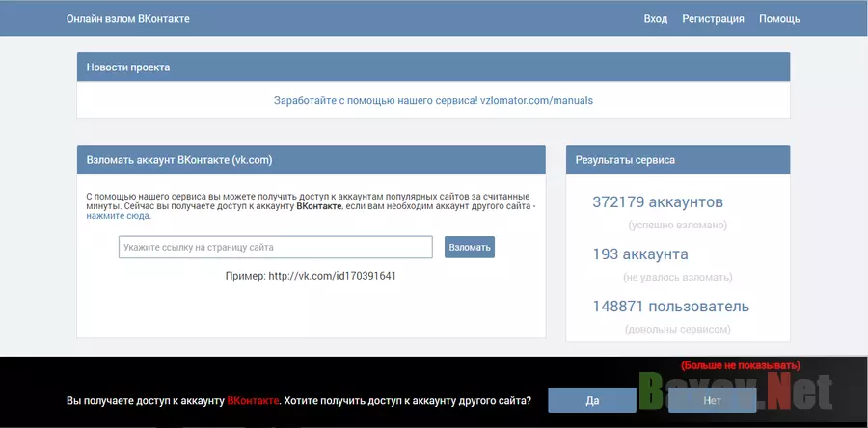The image size is (868, 428).
Task: Open the Вход login link
Action: tap(656, 19)
